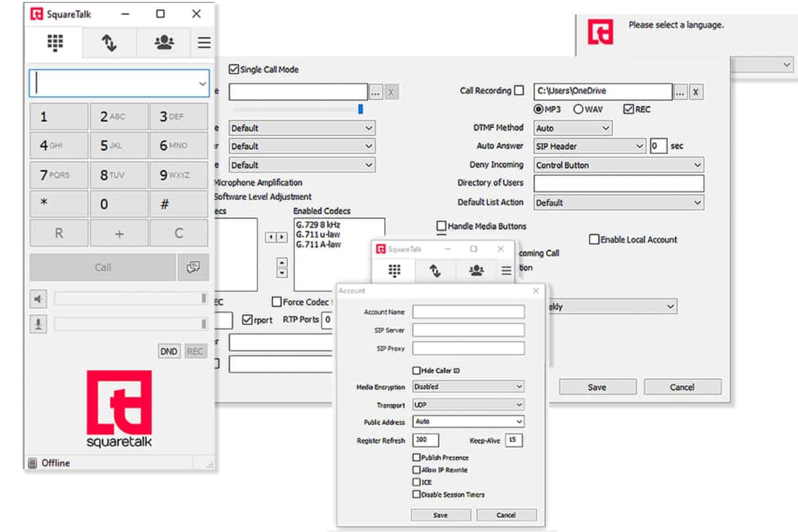This screenshot has width=798, height=532.
Task: Uncheck the rport option
Action: (247, 320)
